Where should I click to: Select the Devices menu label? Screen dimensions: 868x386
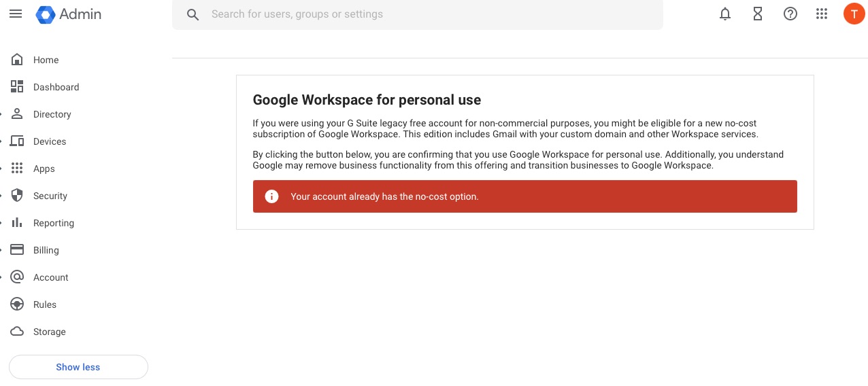tap(50, 141)
